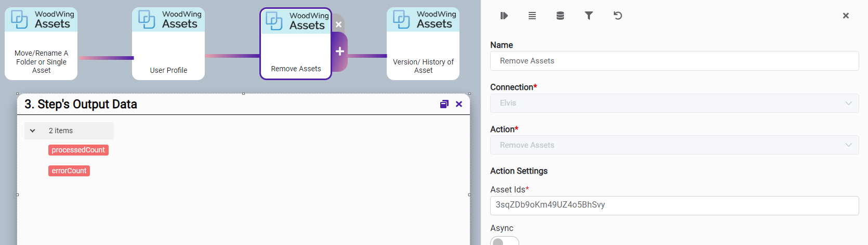Image resolution: width=868 pixels, height=245 pixels.
Task: Open the Connection dropdown showing Elvis
Action: [674, 103]
